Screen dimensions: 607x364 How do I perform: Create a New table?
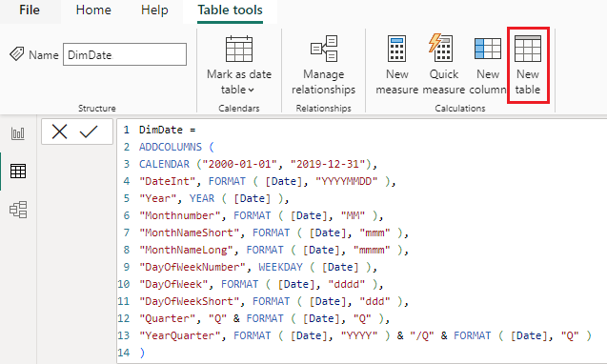point(528,65)
